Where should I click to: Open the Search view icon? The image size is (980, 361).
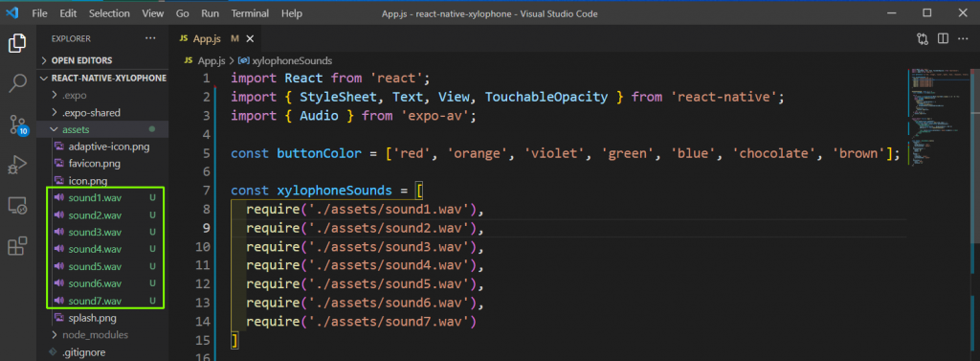[17, 83]
